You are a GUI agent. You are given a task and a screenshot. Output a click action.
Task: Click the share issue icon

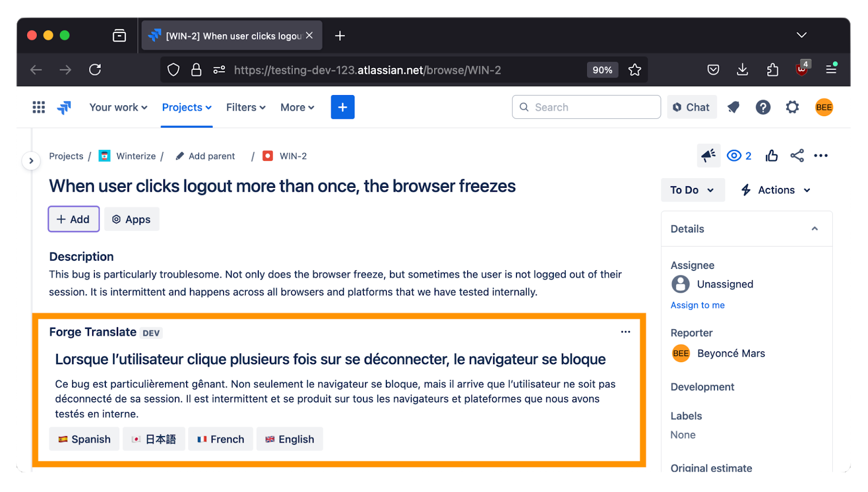(797, 156)
